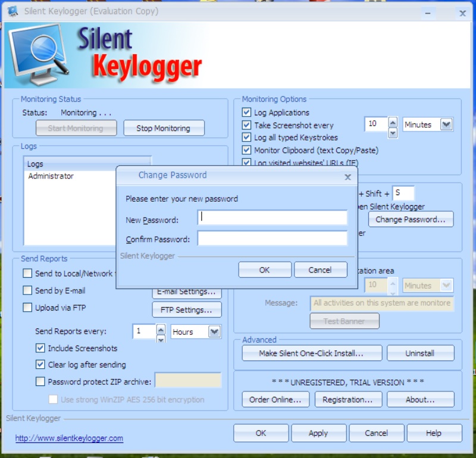
Task: Check Password protect ZIP archive option
Action: pyautogui.click(x=40, y=381)
